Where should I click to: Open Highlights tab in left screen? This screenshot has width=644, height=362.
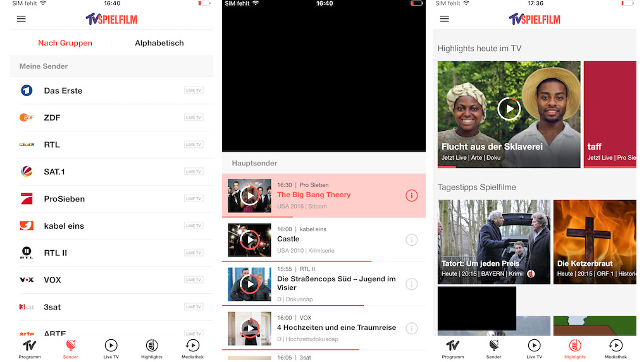pyautogui.click(x=152, y=349)
